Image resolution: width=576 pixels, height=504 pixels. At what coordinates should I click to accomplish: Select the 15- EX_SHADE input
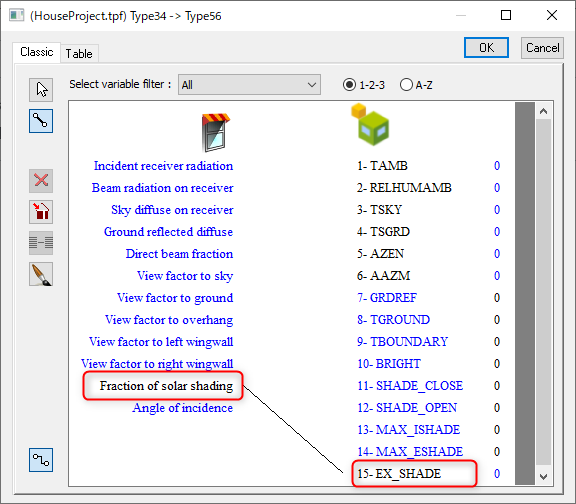tap(399, 474)
